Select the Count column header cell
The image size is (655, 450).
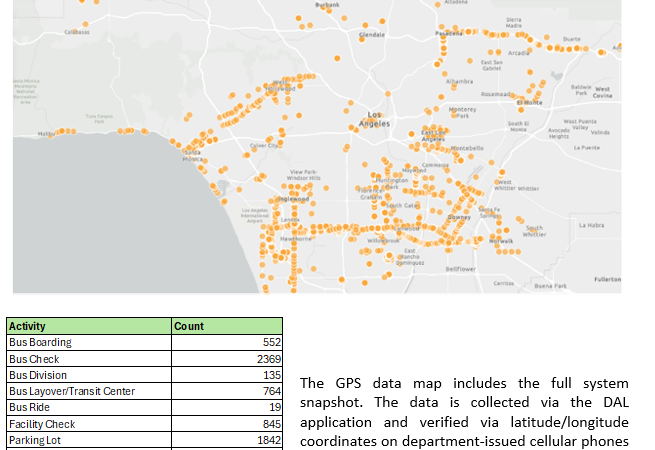coord(227,326)
